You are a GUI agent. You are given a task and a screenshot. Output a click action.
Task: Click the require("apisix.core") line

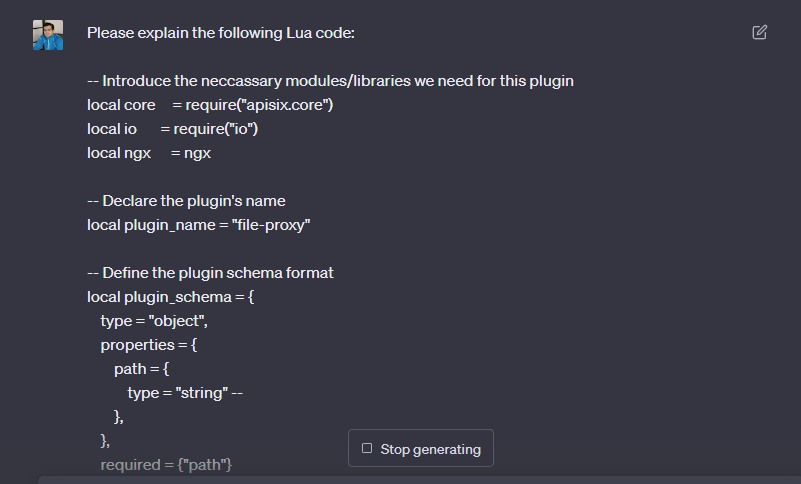210,105
